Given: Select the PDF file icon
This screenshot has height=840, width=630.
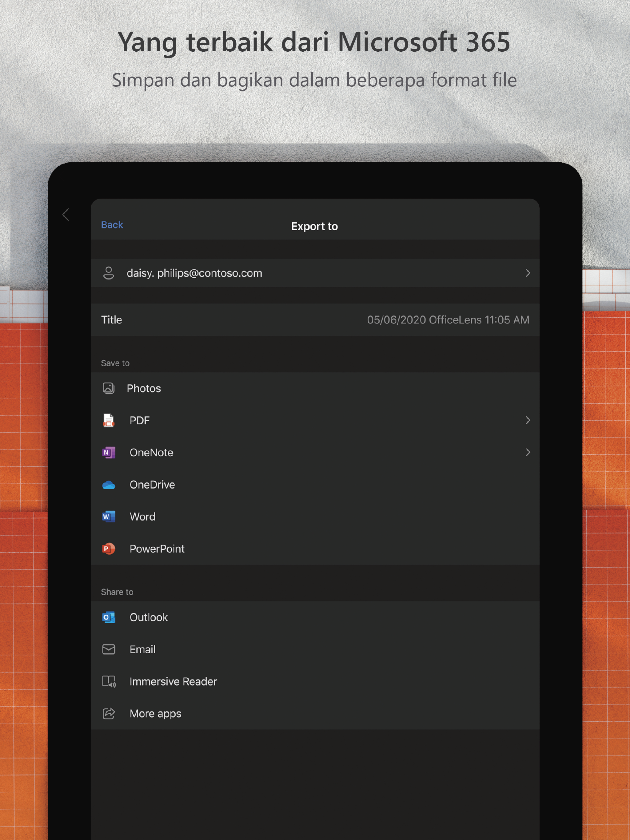Looking at the screenshot, I should (108, 420).
